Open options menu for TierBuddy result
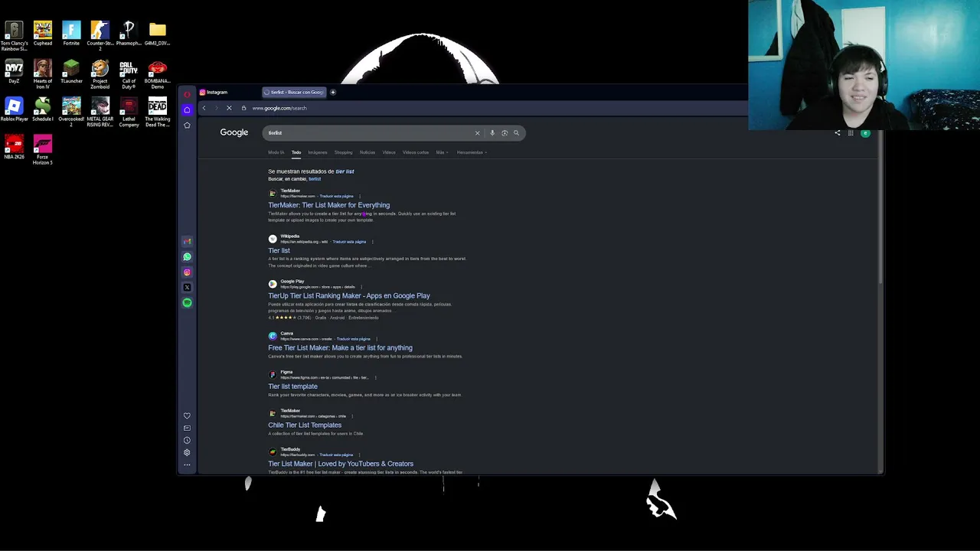980x551 pixels. click(359, 455)
